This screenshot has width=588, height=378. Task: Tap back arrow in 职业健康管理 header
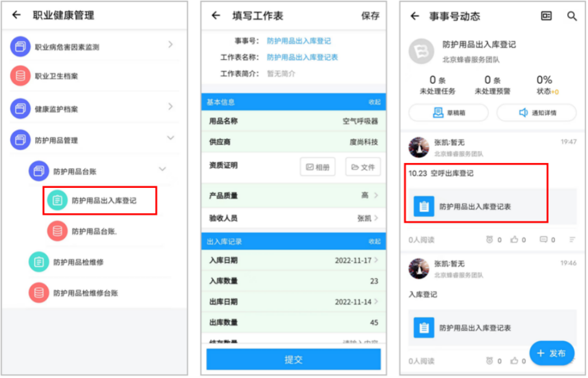(16, 16)
